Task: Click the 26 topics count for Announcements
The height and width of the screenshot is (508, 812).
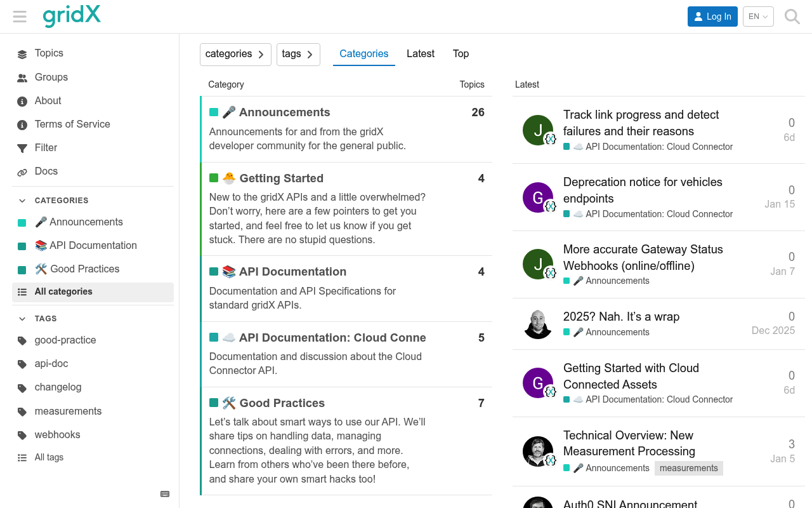Action: [x=478, y=112]
